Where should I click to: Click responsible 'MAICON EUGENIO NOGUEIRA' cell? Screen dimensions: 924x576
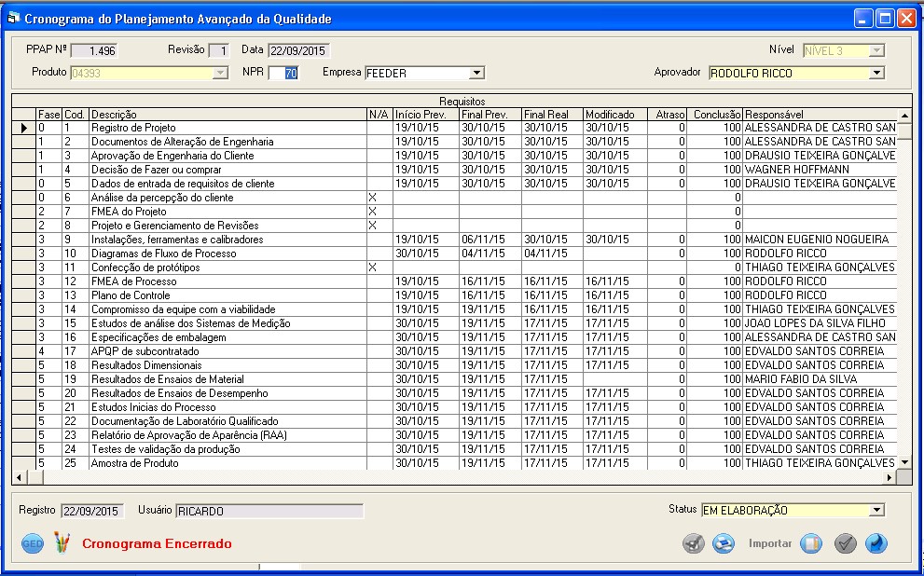(821, 240)
